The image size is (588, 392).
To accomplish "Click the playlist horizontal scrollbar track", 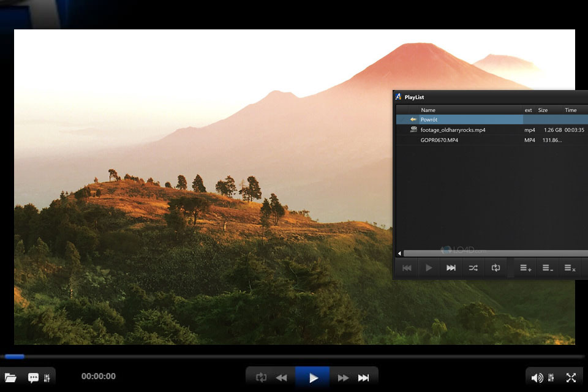I will pos(496,253).
